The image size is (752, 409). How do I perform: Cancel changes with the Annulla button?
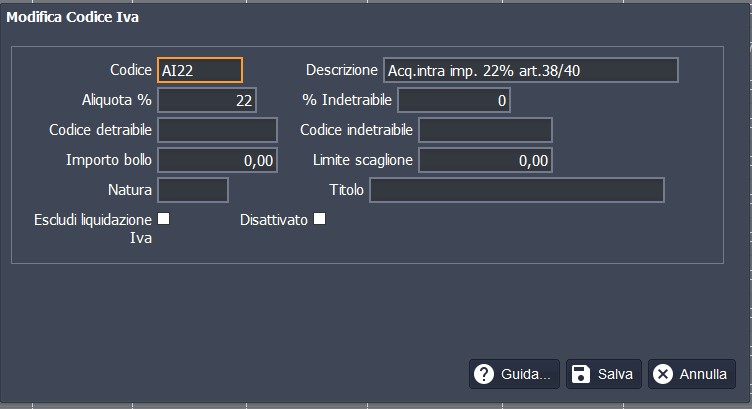point(691,374)
